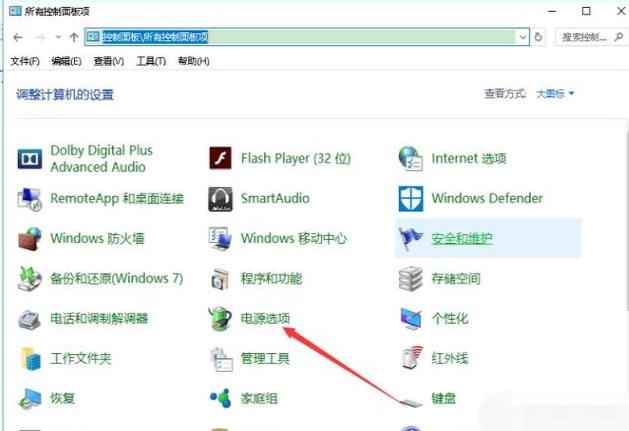Open Flash Player (32 位) icon

tap(220, 158)
